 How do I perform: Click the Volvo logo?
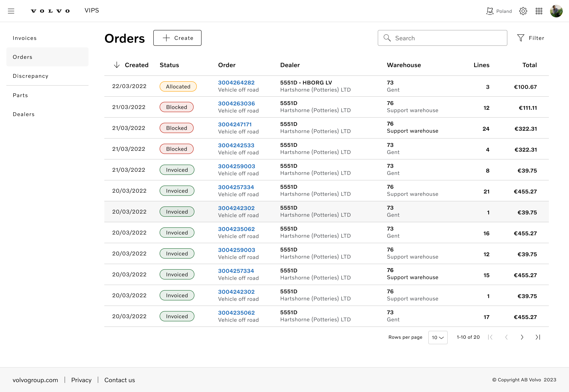pos(50,11)
